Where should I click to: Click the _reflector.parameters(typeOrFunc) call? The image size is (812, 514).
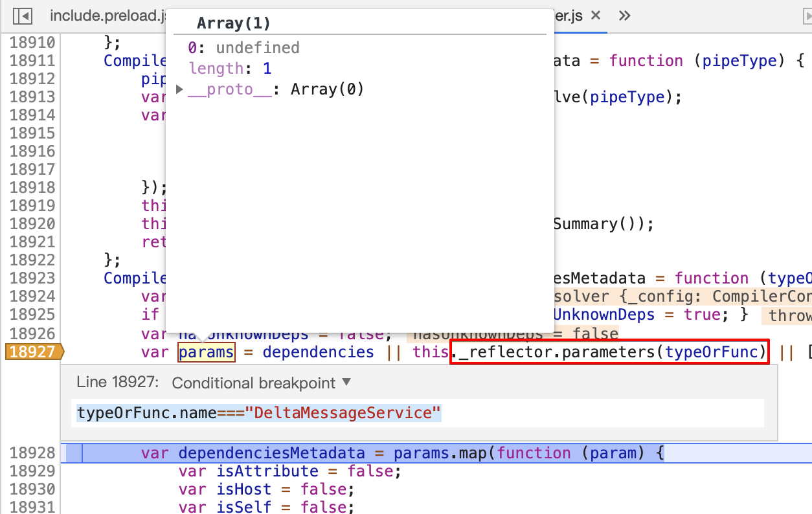coord(609,352)
